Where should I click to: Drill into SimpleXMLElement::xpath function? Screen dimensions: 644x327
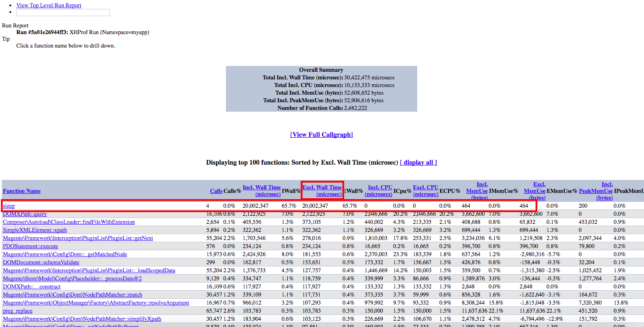pos(35,230)
